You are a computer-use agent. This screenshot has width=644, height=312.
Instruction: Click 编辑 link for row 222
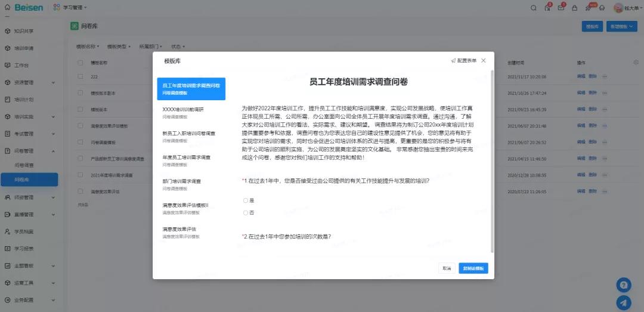pyautogui.click(x=581, y=76)
